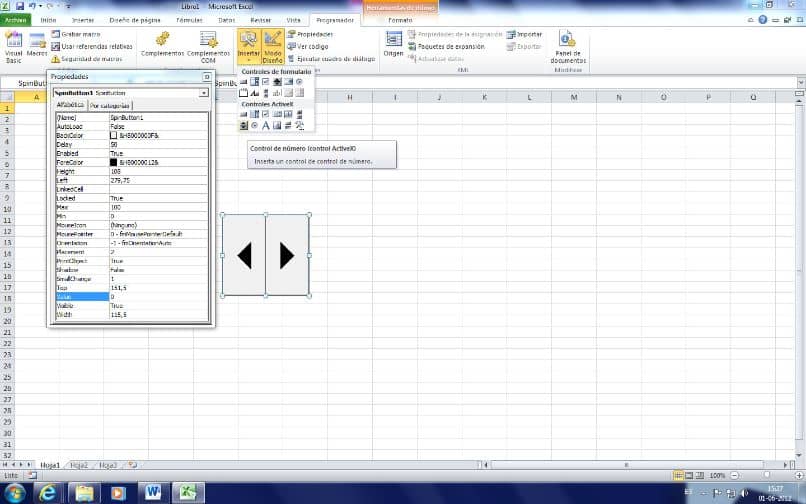Viewport: 806px width, 504px height.
Task: Open ActiveX more controls icon
Action: pos(299,125)
